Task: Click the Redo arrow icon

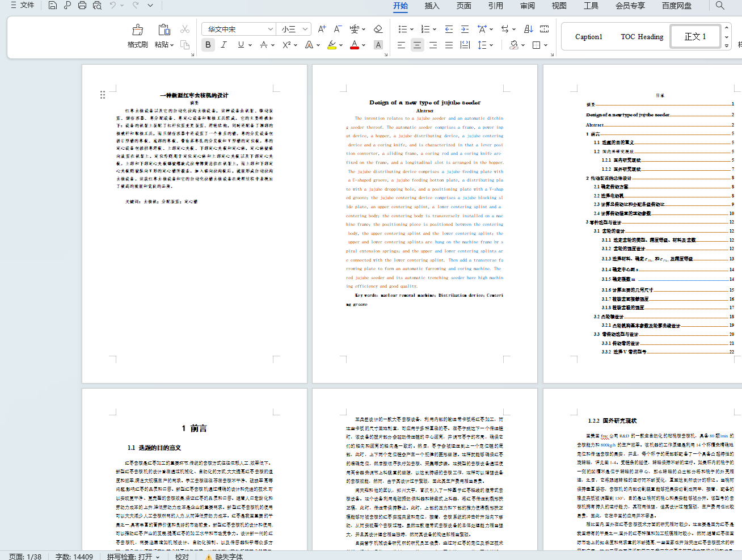Action: pyautogui.click(x=136, y=6)
